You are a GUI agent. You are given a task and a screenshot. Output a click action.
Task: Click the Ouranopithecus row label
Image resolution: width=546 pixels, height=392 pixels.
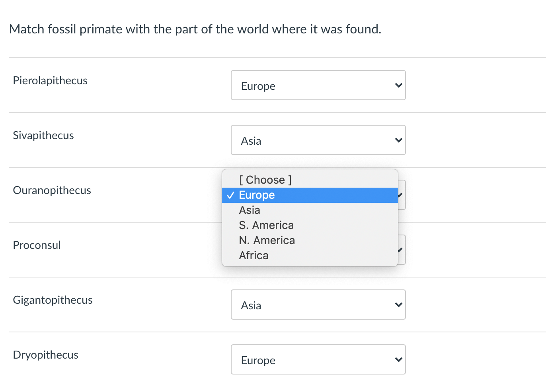pyautogui.click(x=52, y=190)
